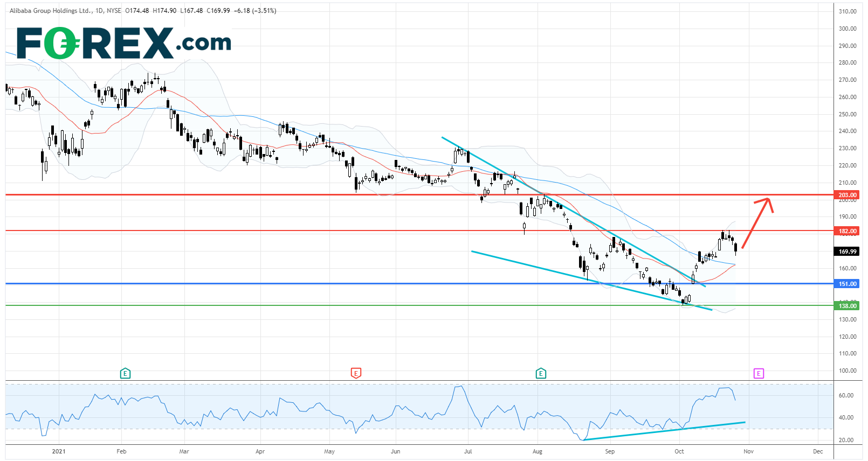Viewport: 868px width, 461px height.
Task: Click the purple upcoming earnings marker in November
Action: coord(759,373)
